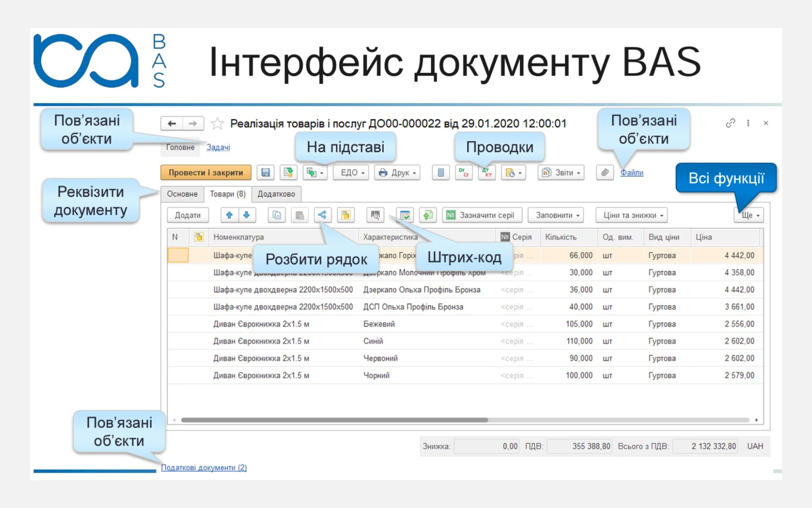
Task: Open the three-dot window menu
Action: click(x=748, y=123)
